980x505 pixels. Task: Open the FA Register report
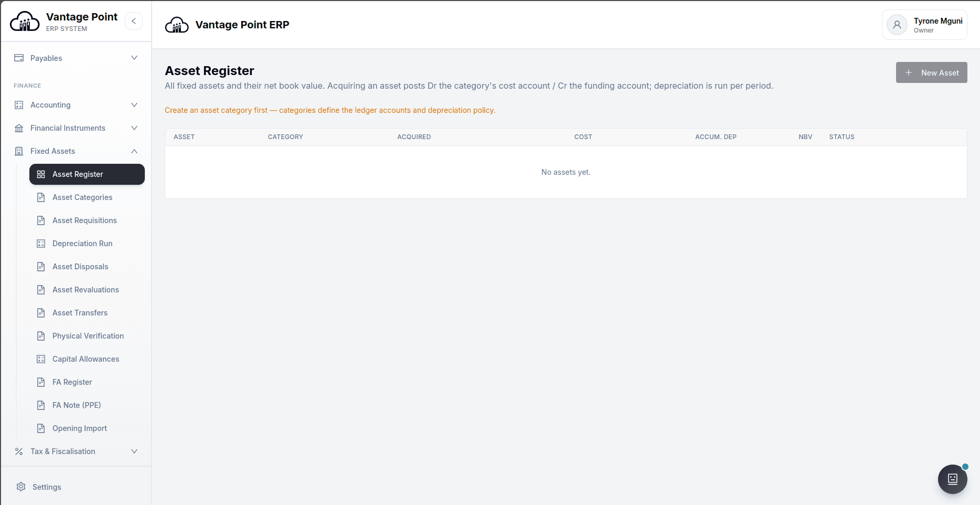click(87, 382)
